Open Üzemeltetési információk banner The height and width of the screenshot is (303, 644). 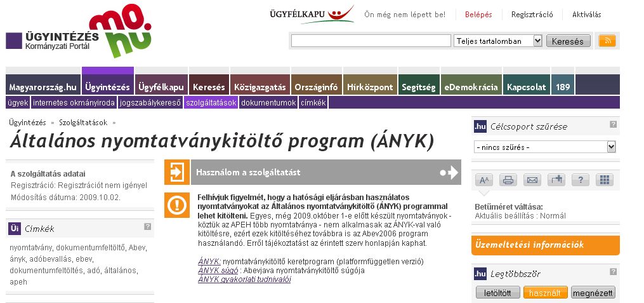point(546,245)
